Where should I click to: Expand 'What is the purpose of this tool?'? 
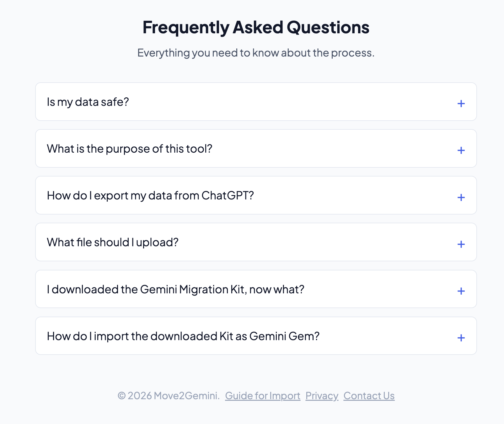click(x=130, y=149)
